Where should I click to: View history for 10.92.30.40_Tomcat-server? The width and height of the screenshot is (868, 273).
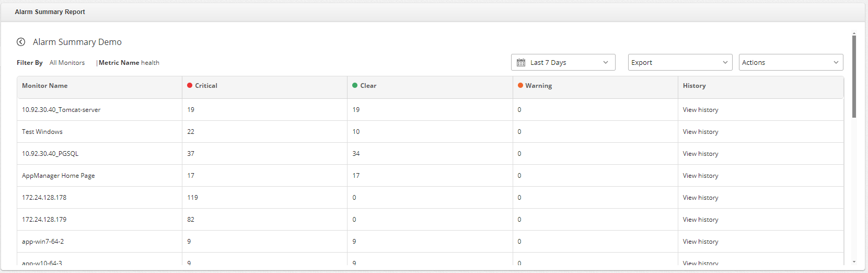pos(700,110)
